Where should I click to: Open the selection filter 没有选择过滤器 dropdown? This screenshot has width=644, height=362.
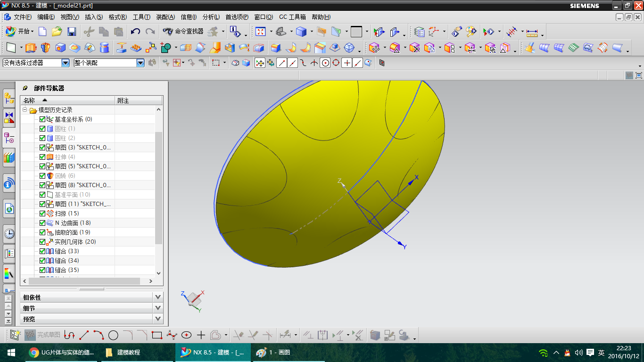point(65,63)
